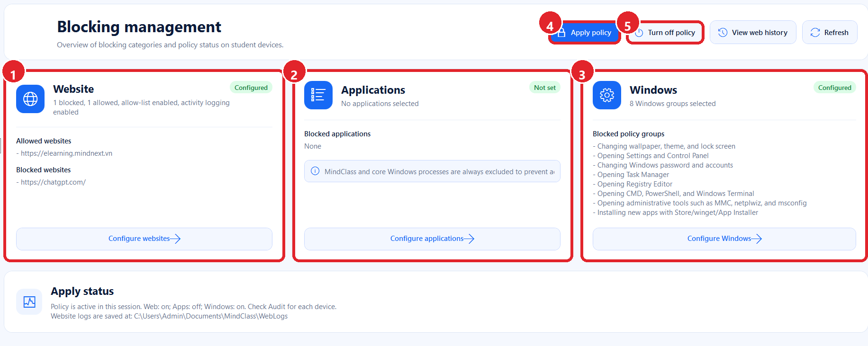Click the Apply status chart icon
Viewport: 868px width, 346px height.
(29, 302)
